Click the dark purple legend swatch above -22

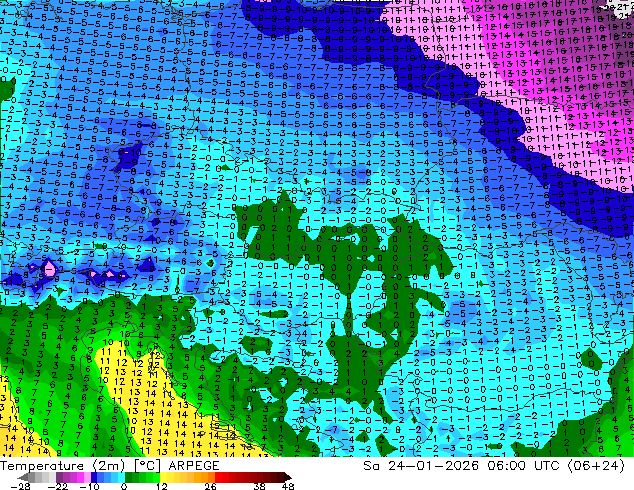coord(59,477)
